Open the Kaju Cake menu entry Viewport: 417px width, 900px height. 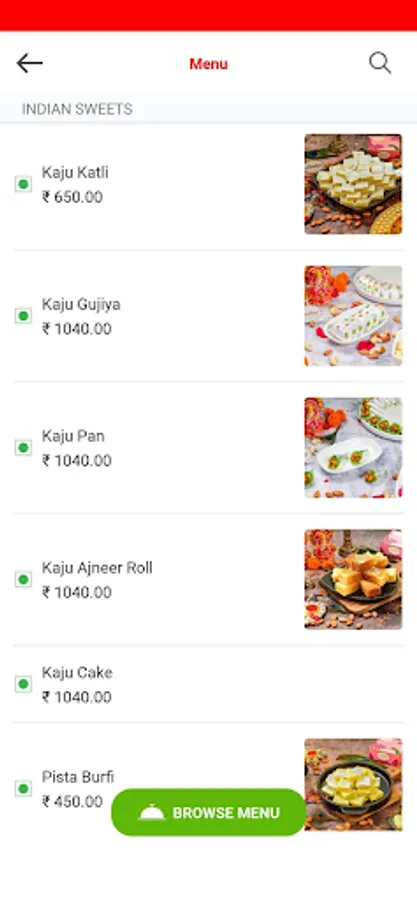pyautogui.click(x=209, y=684)
